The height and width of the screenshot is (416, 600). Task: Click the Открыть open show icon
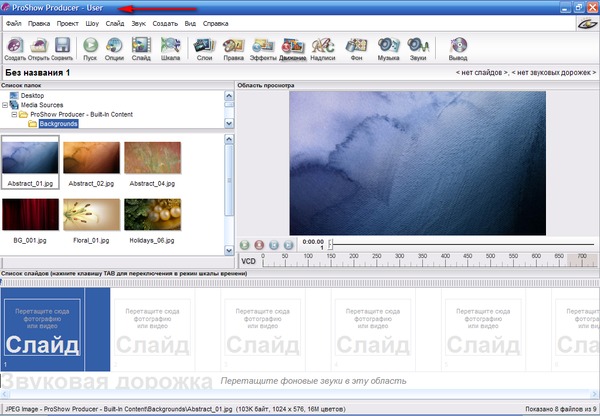pos(39,49)
